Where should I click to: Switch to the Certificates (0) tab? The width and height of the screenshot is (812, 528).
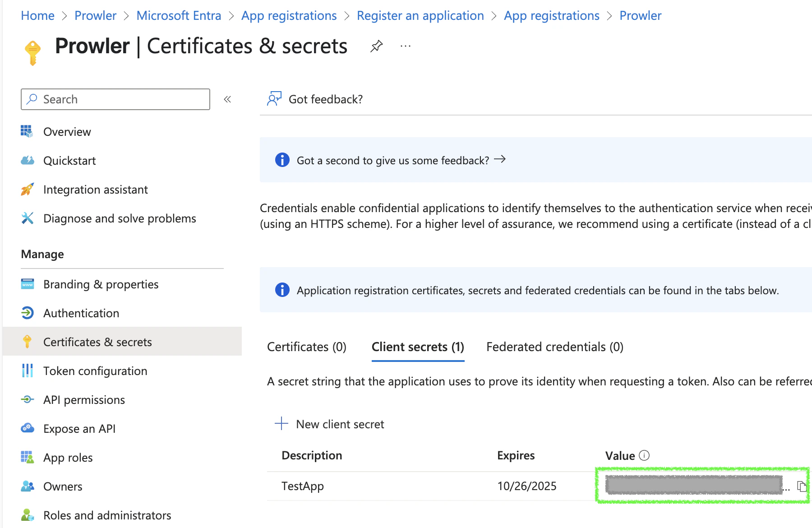[307, 347]
